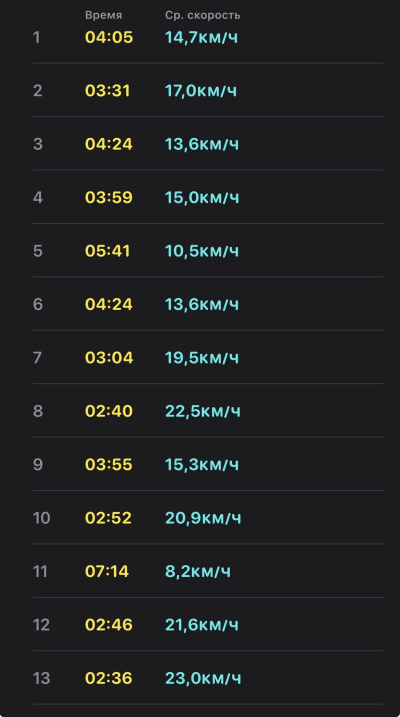Viewport: 400px width, 717px height.
Task: Select lap 9 speed 15,3км/ч
Action: [x=202, y=465]
